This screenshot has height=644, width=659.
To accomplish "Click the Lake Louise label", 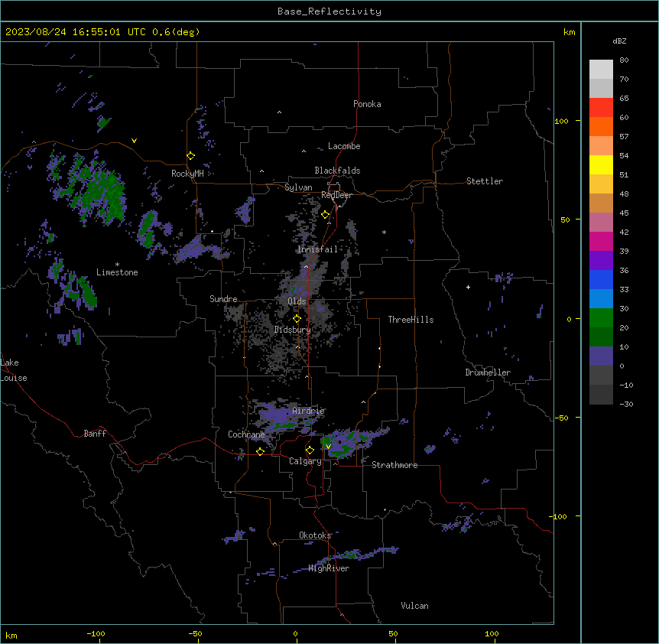I will point(14,370).
